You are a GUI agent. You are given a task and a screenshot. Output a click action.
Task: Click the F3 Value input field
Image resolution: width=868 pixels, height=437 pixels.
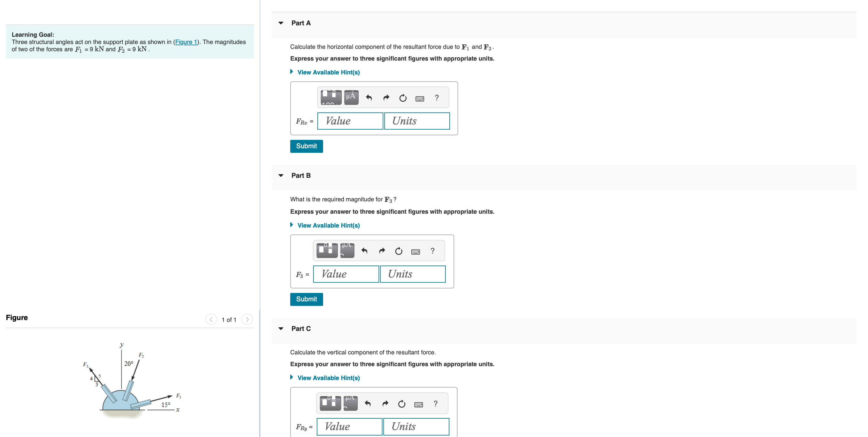346,274
